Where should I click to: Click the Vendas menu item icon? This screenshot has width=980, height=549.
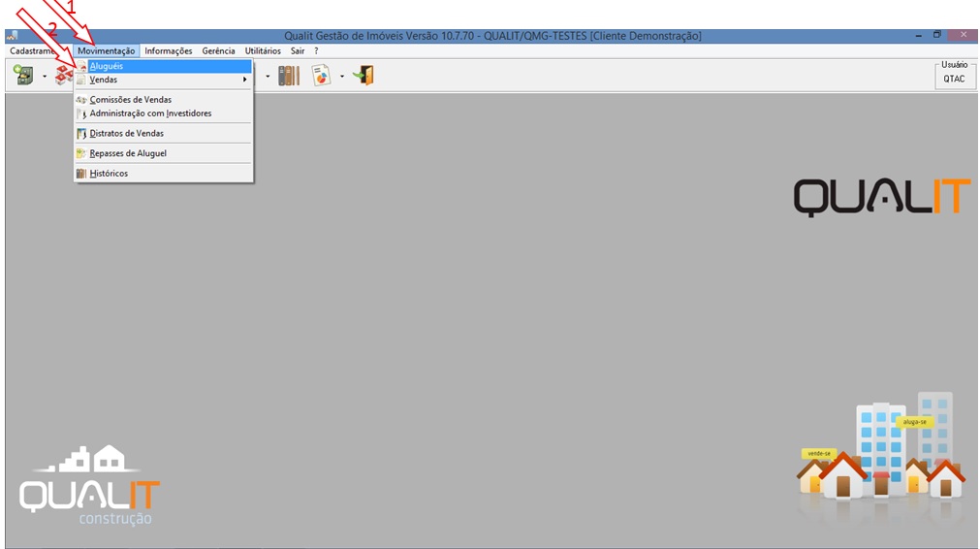(81, 81)
